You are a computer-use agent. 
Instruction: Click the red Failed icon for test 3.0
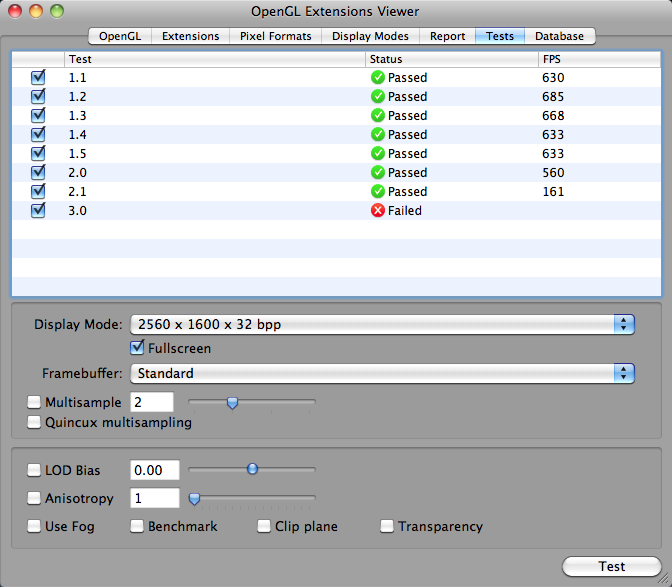(x=378, y=210)
